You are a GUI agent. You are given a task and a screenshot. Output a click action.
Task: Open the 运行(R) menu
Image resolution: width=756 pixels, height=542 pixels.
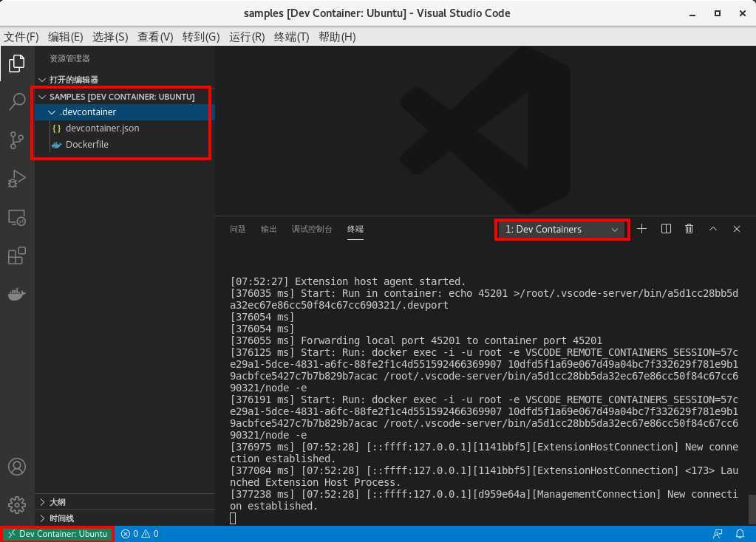pos(247,37)
